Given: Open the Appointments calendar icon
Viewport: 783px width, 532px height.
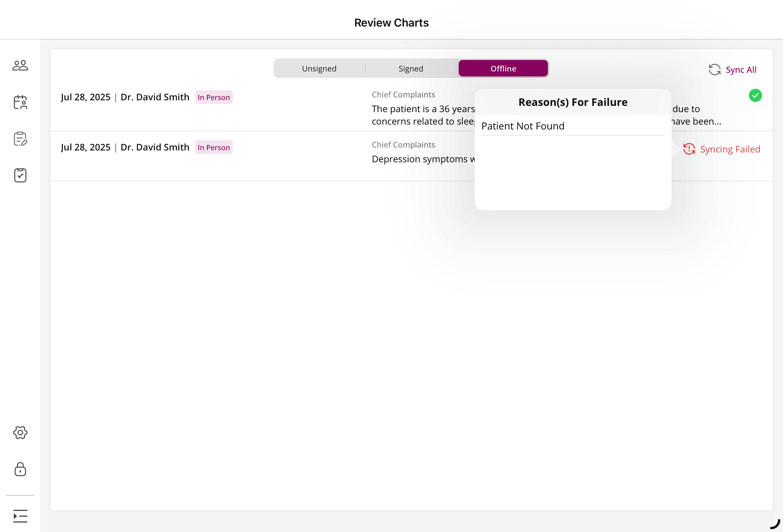Looking at the screenshot, I should coord(20,102).
